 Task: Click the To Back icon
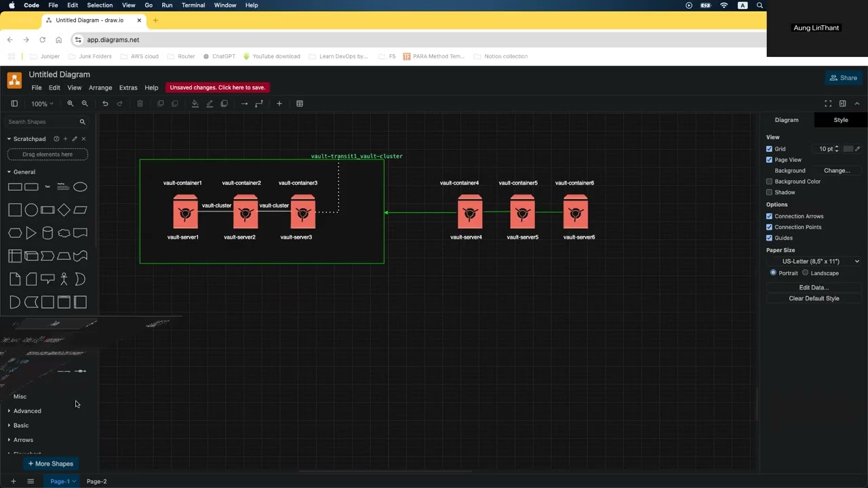175,104
